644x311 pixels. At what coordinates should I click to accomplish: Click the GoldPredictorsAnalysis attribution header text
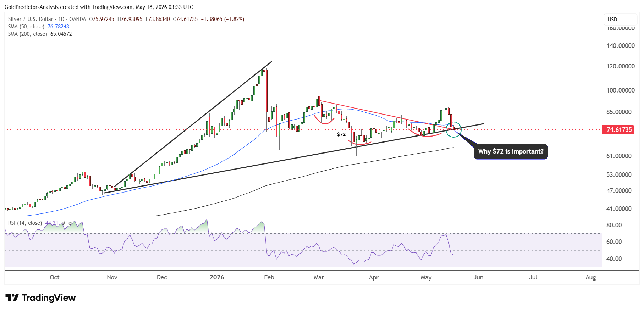[x=99, y=7]
